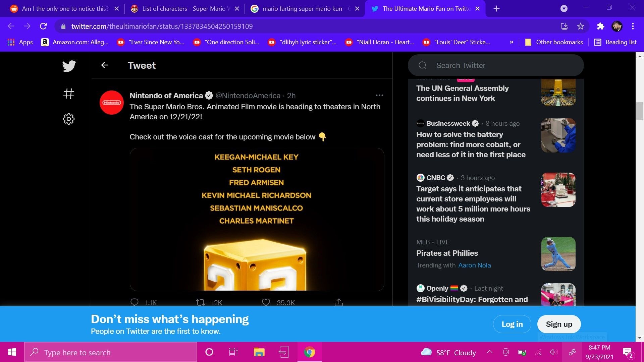Bookmark this page with the star
The width and height of the screenshot is (644, 362).
coord(581,26)
